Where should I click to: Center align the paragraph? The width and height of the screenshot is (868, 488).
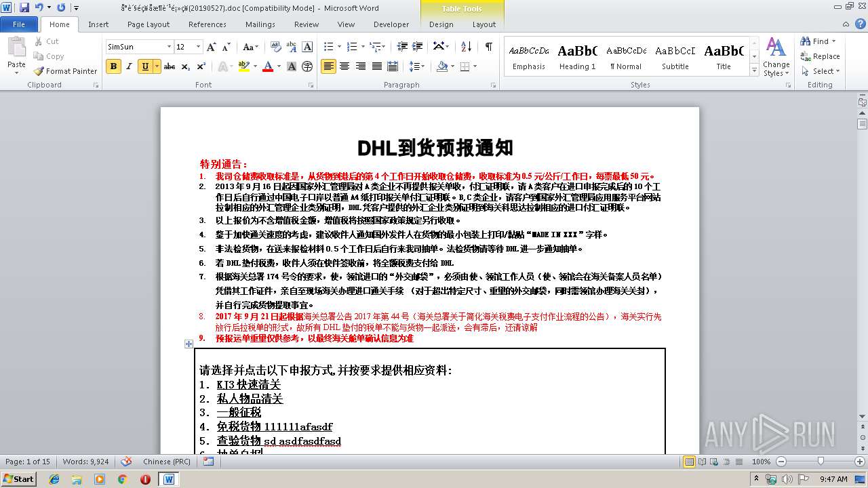point(344,66)
